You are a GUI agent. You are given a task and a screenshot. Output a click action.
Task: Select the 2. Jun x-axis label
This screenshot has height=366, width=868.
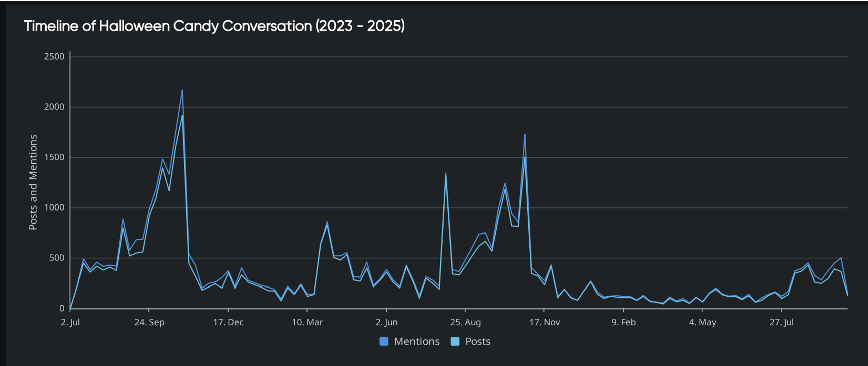click(386, 322)
